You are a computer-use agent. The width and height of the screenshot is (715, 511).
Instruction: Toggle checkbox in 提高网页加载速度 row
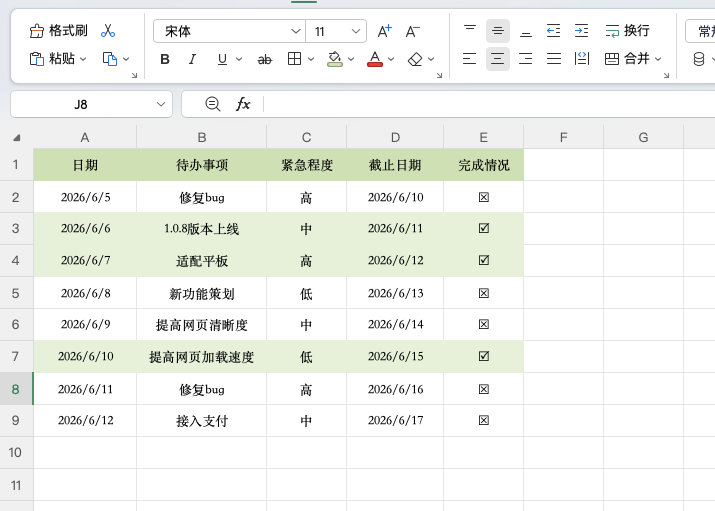coord(484,356)
